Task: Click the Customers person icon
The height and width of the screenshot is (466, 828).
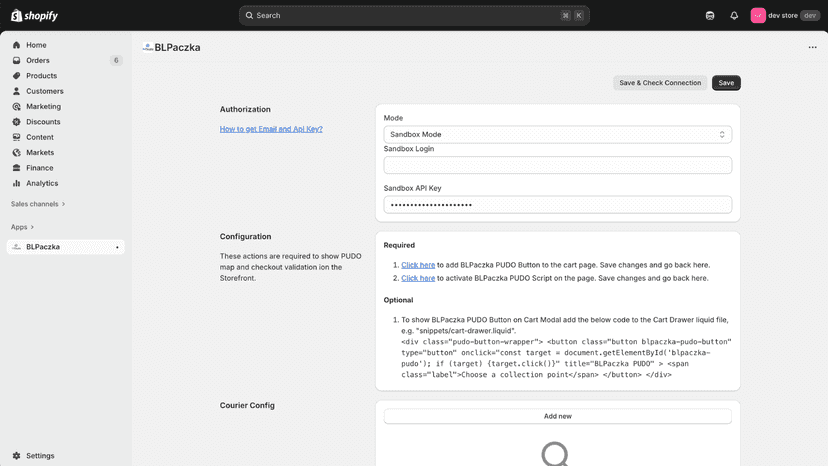Action: pos(16,91)
